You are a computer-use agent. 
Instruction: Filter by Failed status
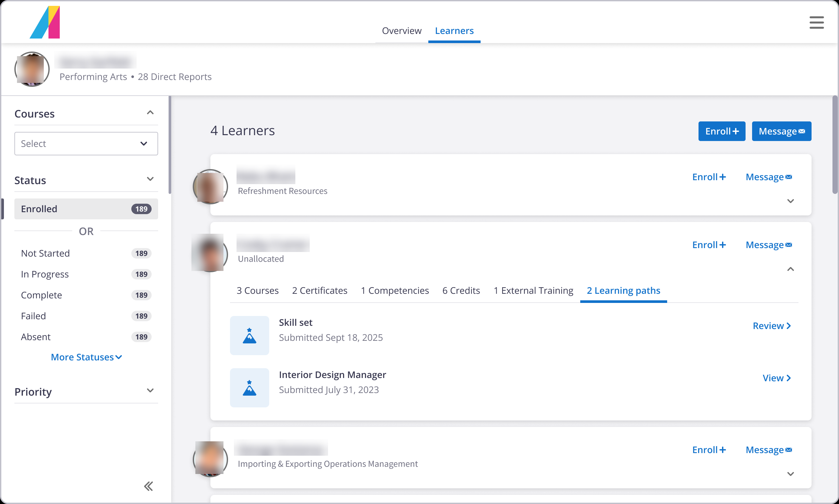coord(86,316)
